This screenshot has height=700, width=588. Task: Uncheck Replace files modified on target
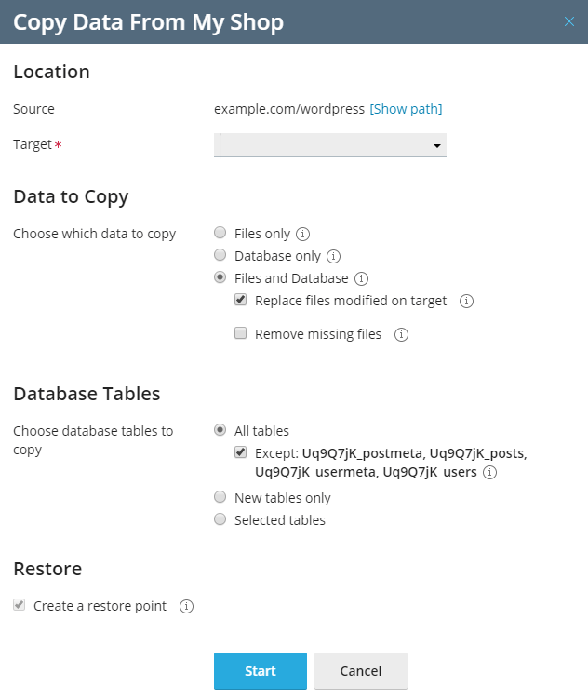[x=240, y=300]
